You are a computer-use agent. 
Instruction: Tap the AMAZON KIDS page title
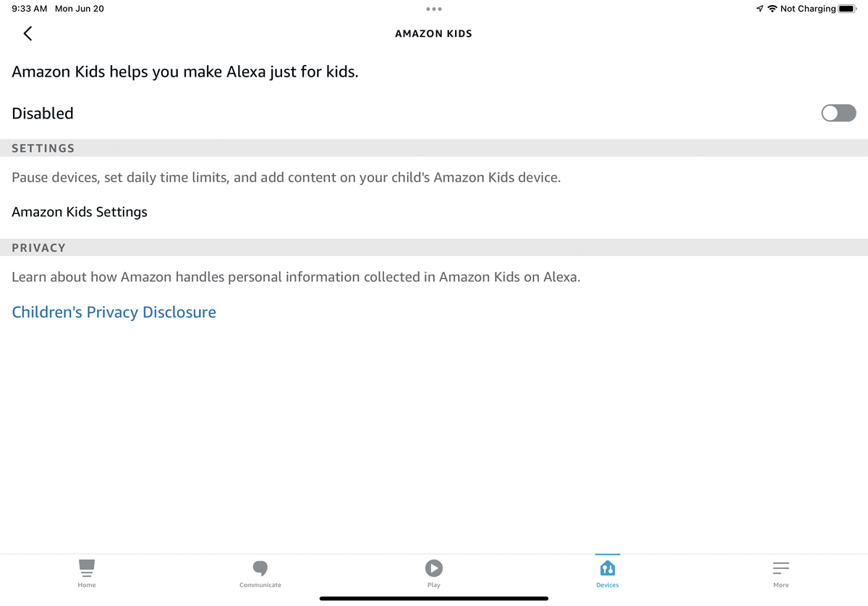pos(433,33)
